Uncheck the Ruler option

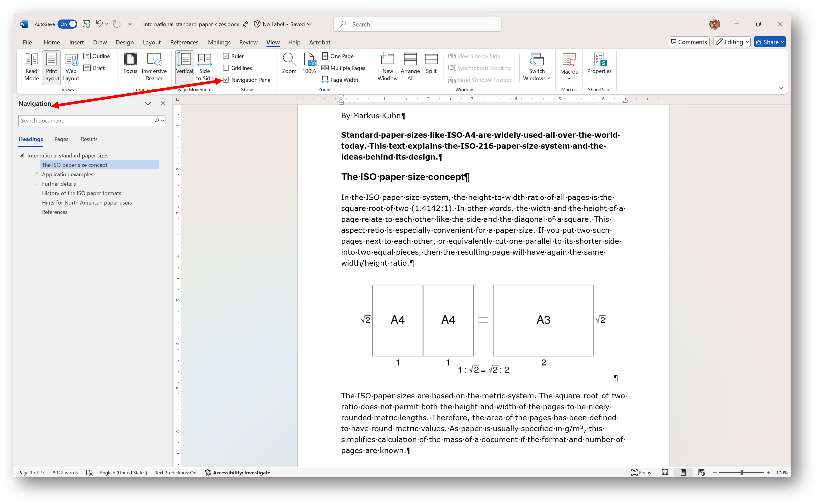tap(226, 56)
